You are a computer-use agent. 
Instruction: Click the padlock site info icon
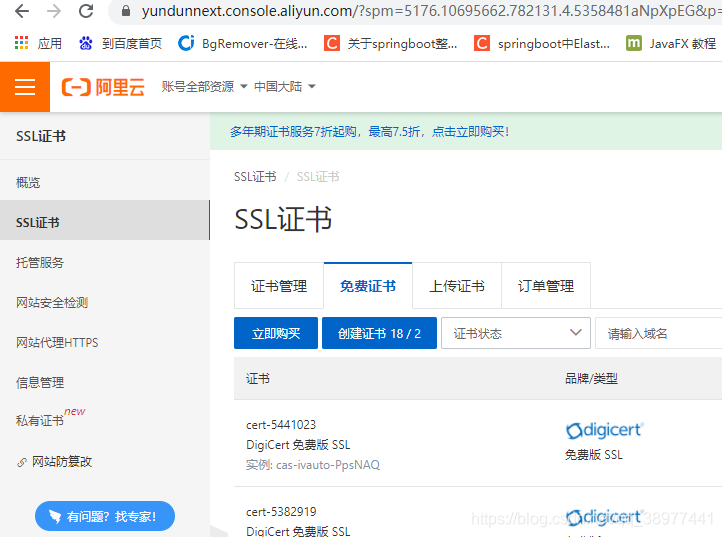[x=126, y=11]
